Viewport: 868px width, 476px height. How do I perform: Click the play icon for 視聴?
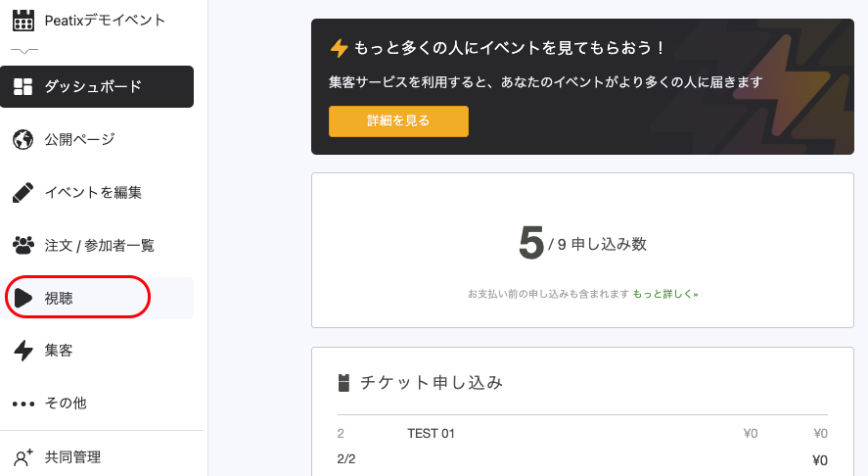(x=23, y=298)
